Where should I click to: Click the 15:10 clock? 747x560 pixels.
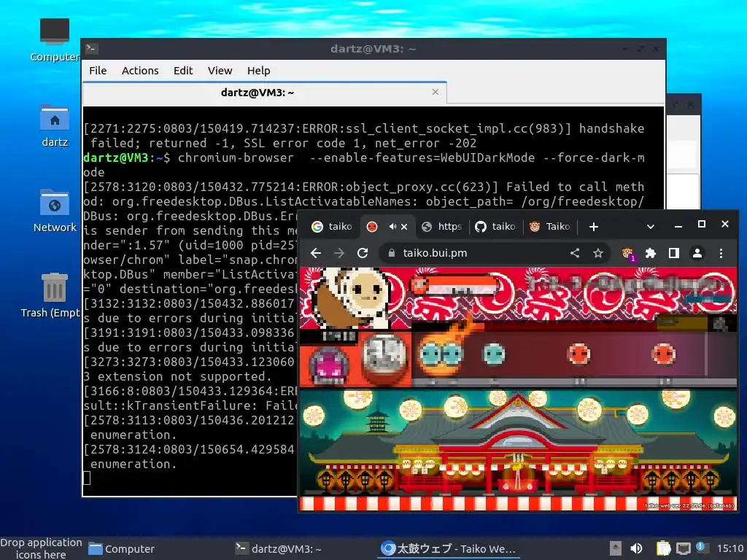[730, 548]
